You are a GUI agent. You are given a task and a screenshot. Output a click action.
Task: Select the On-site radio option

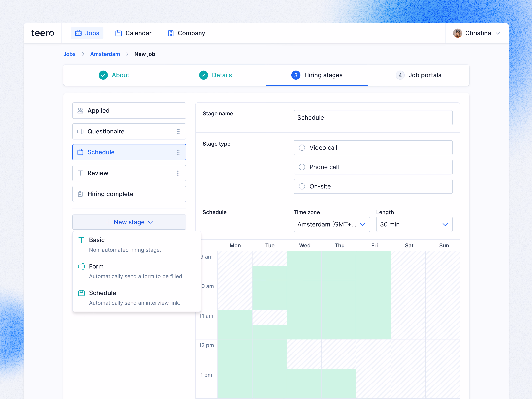pos(373,186)
